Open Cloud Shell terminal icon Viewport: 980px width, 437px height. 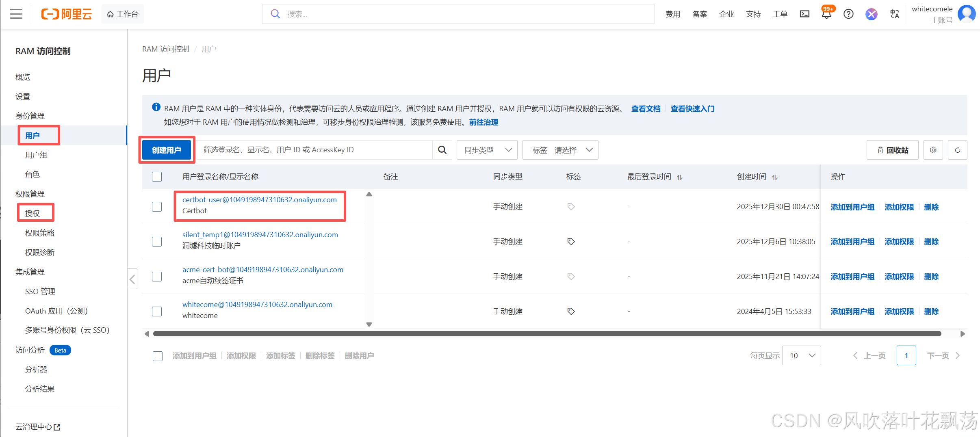pyautogui.click(x=804, y=14)
